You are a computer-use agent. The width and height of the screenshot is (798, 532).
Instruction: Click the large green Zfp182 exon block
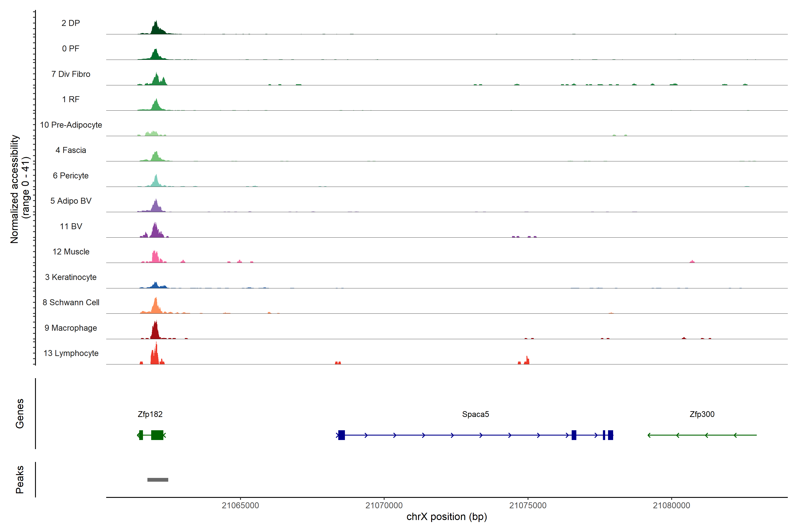pos(157,435)
